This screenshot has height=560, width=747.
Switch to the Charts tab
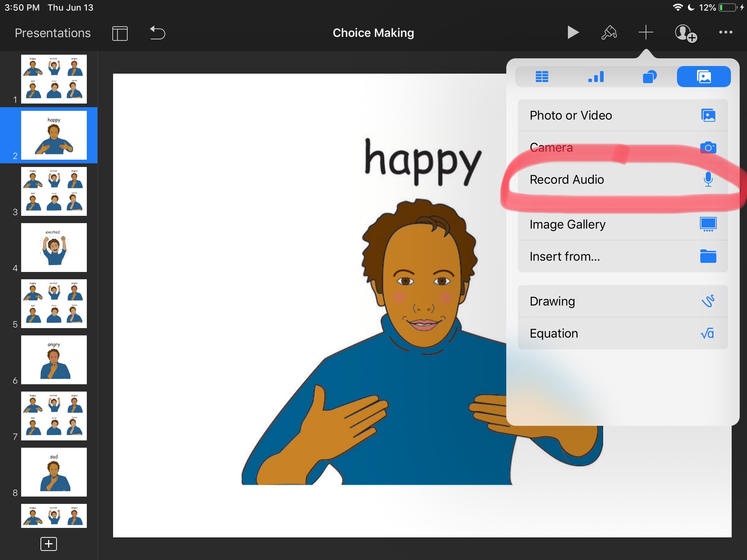[x=596, y=77]
